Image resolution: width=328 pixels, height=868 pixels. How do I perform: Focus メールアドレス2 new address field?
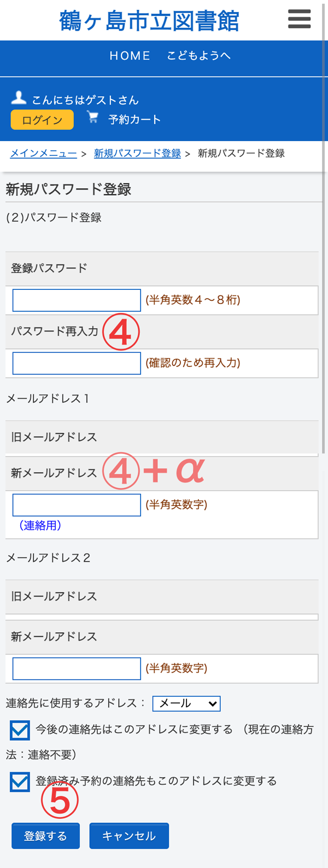click(77, 668)
